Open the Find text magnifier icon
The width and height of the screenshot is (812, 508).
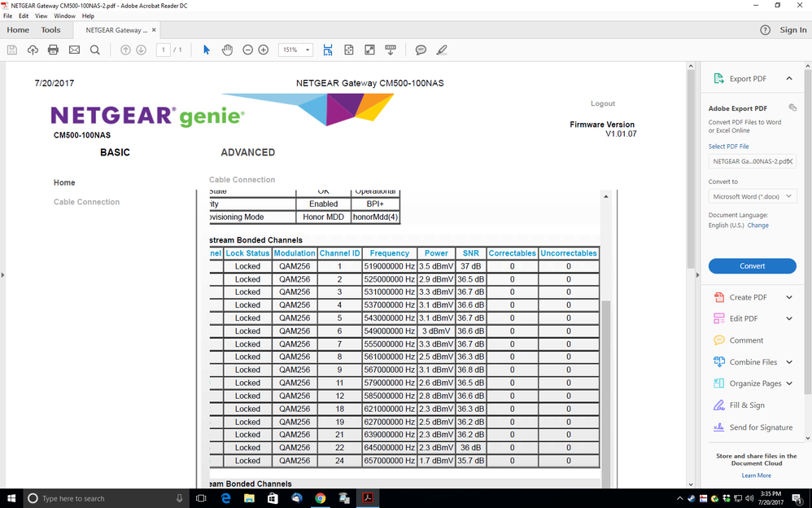click(x=94, y=50)
